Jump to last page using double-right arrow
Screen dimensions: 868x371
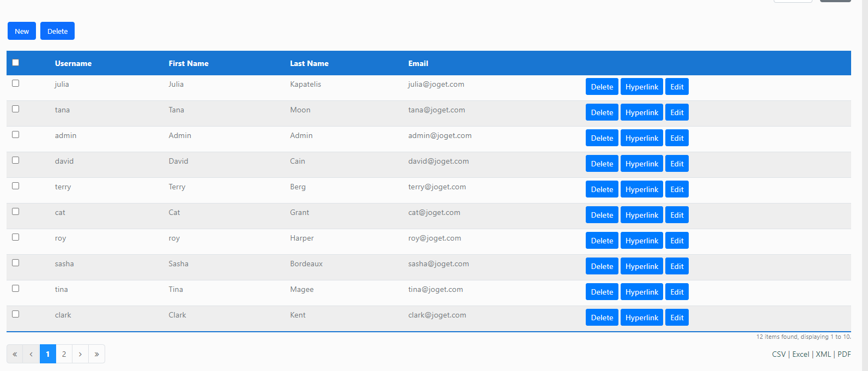pos(96,354)
